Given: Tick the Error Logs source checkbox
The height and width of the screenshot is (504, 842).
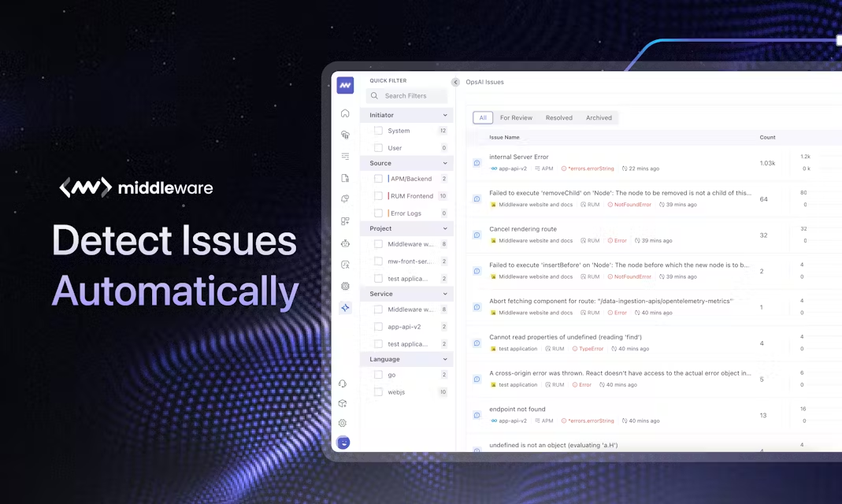Looking at the screenshot, I should click(379, 213).
